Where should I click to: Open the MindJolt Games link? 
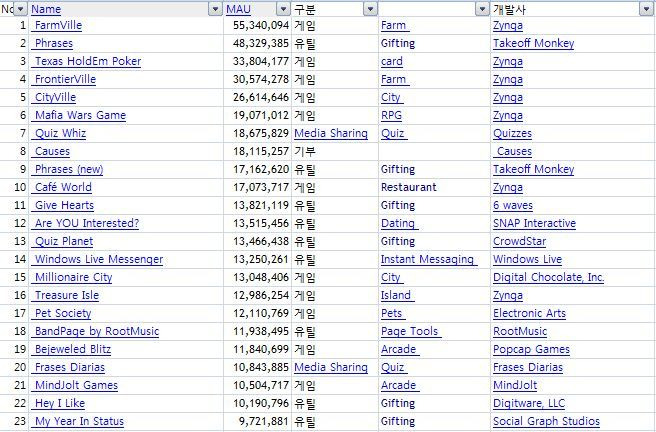[x=76, y=385]
